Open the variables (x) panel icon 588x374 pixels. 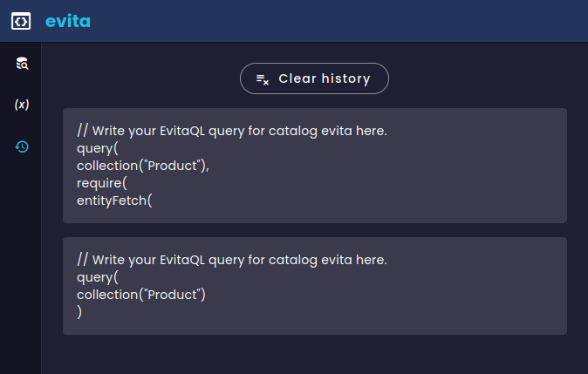coord(22,105)
